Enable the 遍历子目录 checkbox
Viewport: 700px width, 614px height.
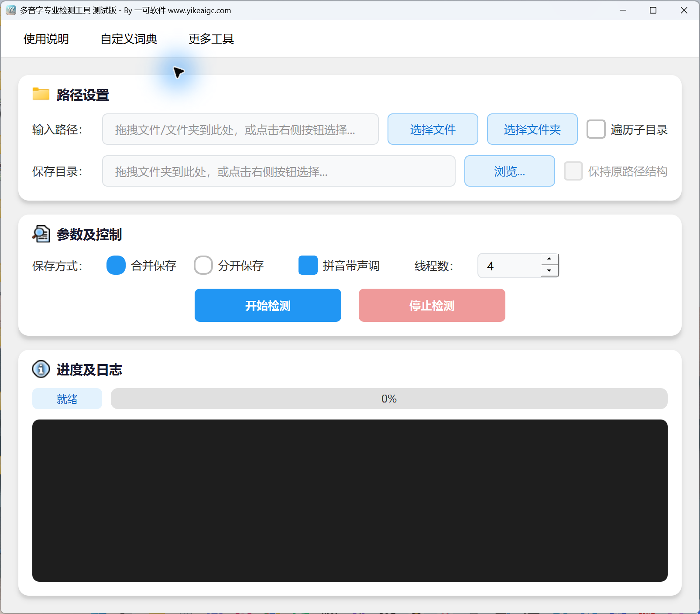[x=596, y=129]
